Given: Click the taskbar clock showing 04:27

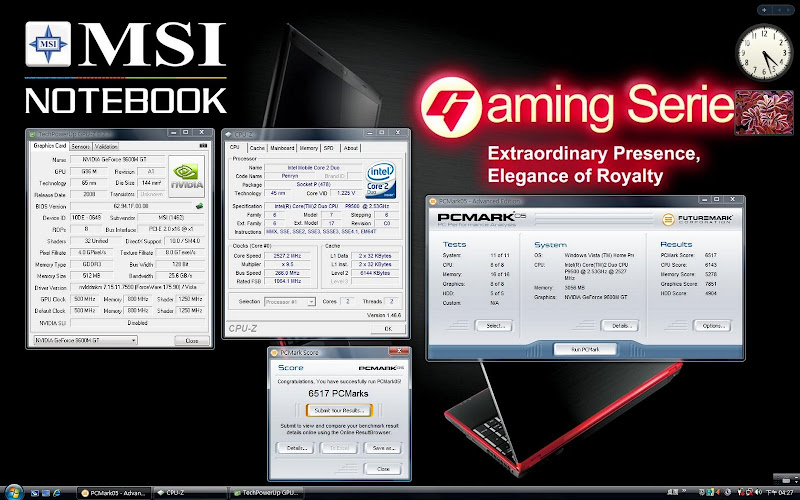Looking at the screenshot, I should pyautogui.click(x=782, y=492).
